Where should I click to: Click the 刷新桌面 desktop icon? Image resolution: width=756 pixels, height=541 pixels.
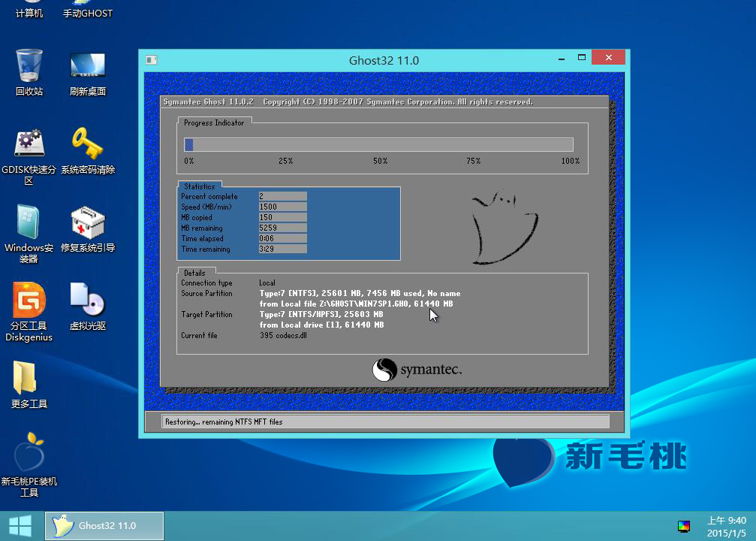88,72
